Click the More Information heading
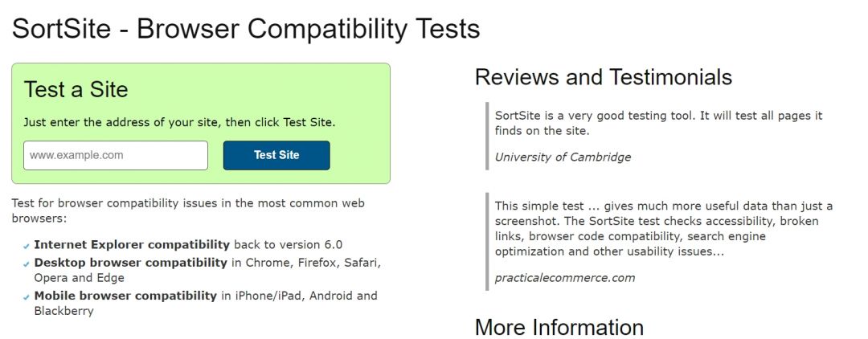The image size is (868, 339). [559, 327]
